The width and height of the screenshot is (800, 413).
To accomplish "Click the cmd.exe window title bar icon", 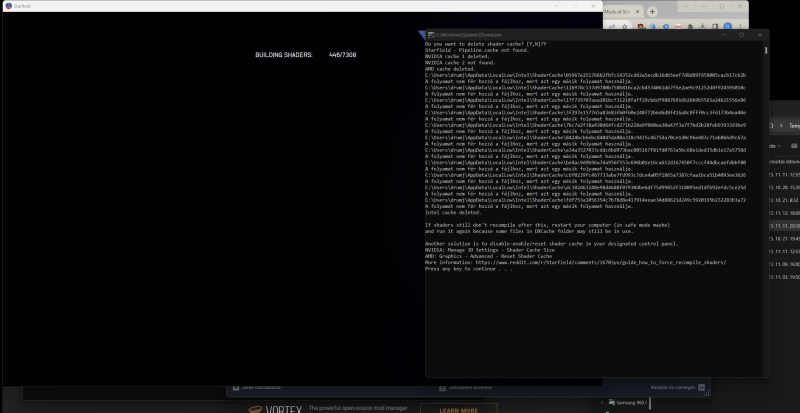I will [431, 35].
